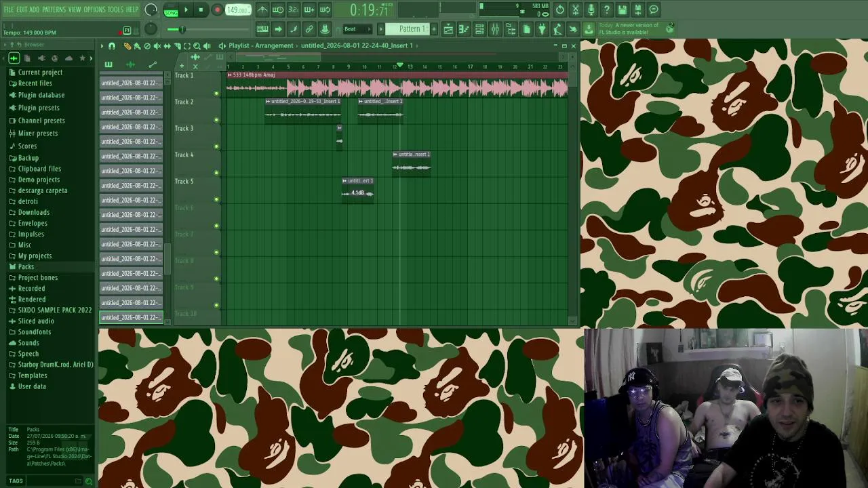Toggle the playlist snap magnet

click(112, 45)
